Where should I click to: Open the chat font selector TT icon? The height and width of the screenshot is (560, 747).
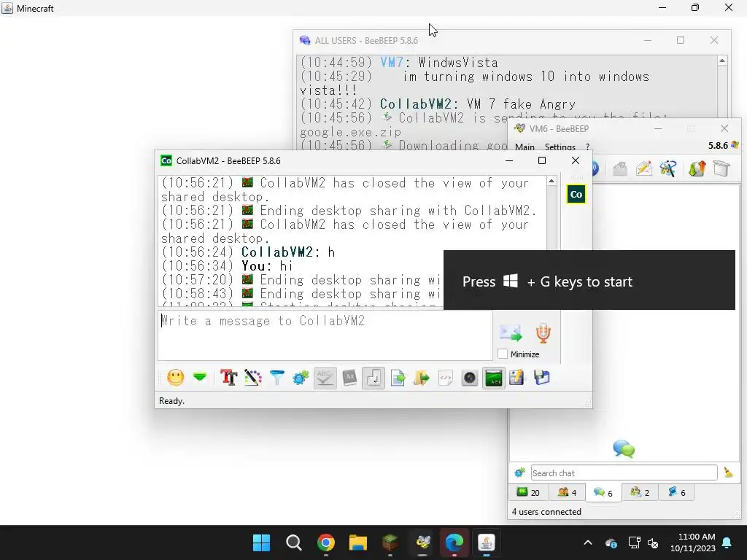(228, 378)
